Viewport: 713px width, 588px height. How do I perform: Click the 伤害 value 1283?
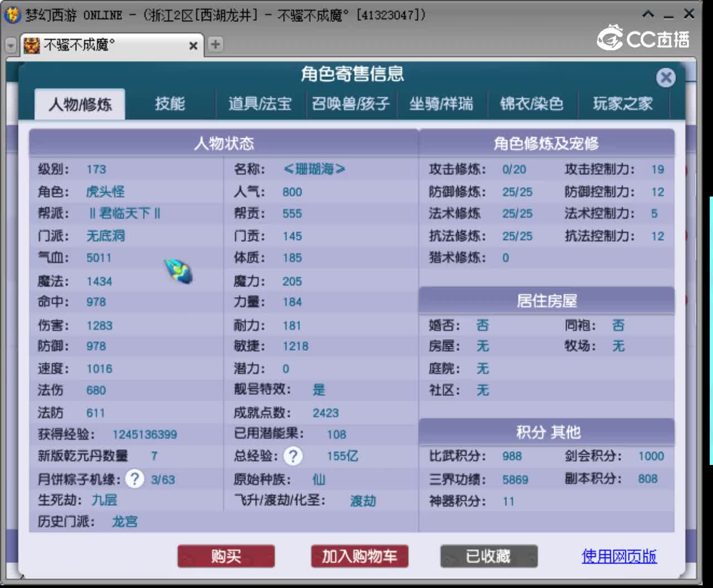(99, 326)
